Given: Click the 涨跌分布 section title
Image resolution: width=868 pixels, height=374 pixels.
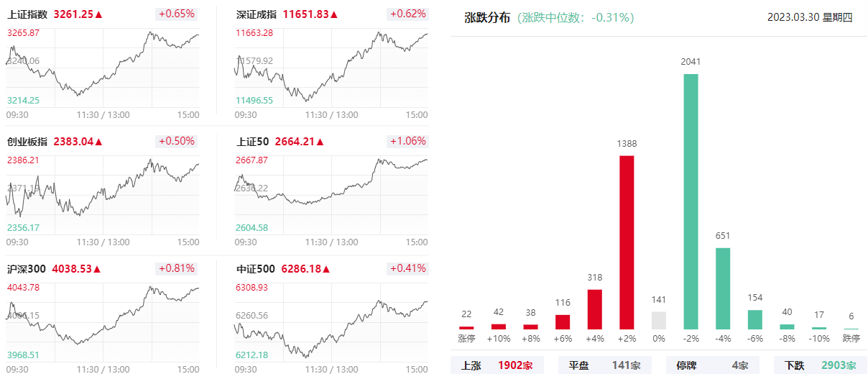Looking at the screenshot, I should (x=486, y=18).
